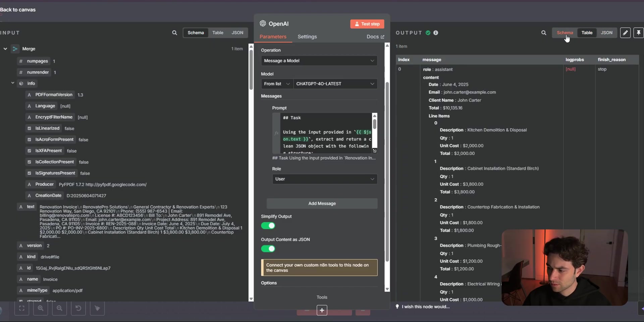Search the OUTPUT panel data
The width and height of the screenshot is (644, 322).
tap(544, 33)
